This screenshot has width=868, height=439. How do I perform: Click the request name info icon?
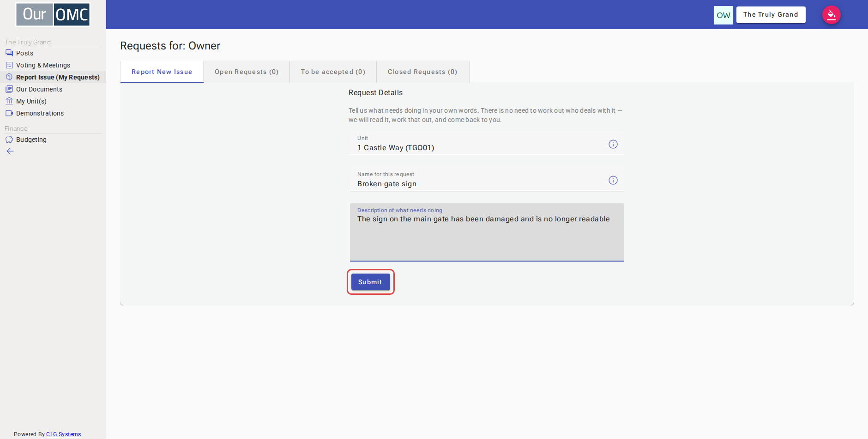point(613,180)
